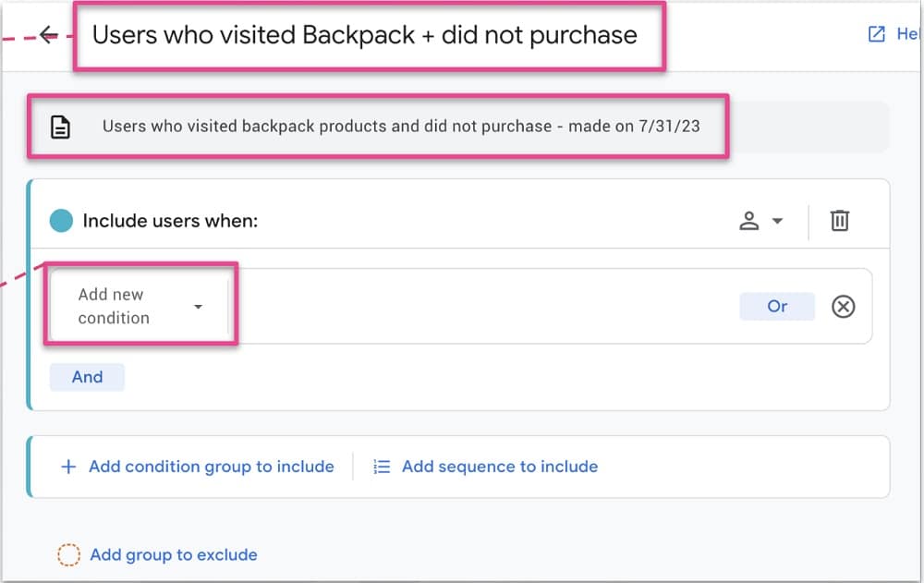The width and height of the screenshot is (924, 583).
Task: Click the plus icon for condition group
Action: click(67, 467)
